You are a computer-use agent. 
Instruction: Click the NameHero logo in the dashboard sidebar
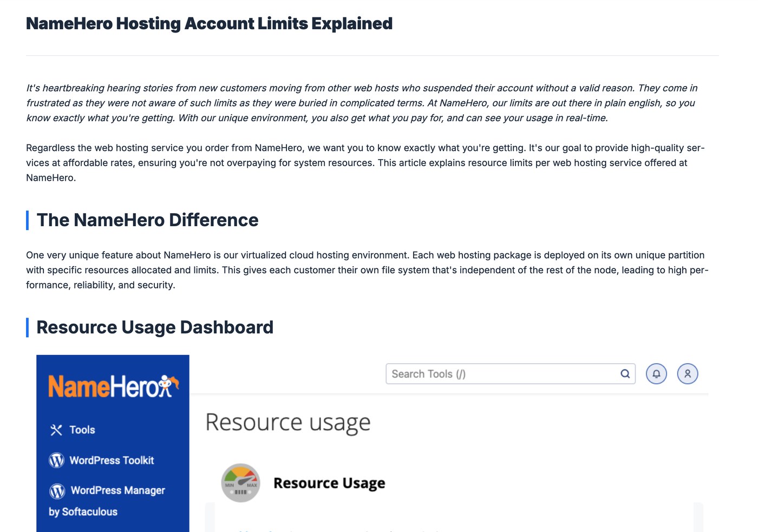[114, 386]
